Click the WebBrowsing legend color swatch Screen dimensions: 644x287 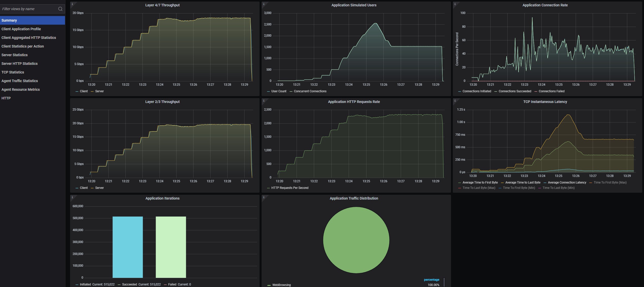click(269, 285)
